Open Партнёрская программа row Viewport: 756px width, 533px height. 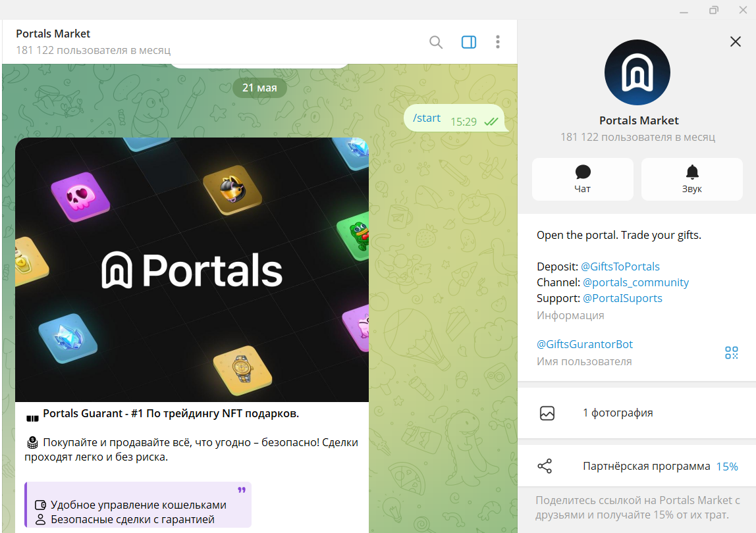tap(637, 466)
